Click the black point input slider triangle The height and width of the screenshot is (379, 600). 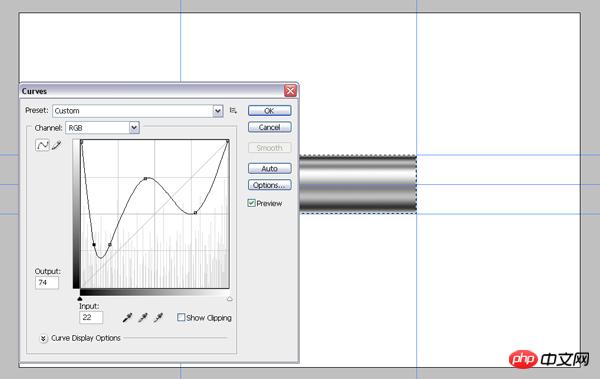point(80,299)
